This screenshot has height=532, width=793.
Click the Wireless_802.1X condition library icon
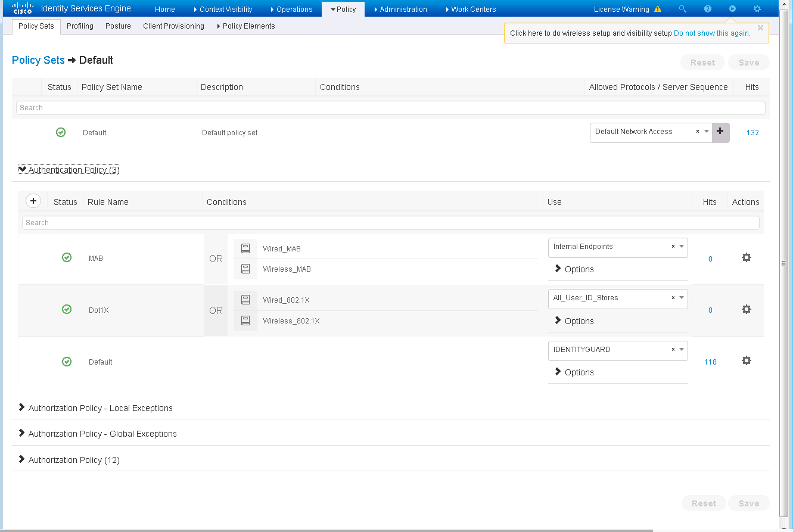(x=245, y=321)
